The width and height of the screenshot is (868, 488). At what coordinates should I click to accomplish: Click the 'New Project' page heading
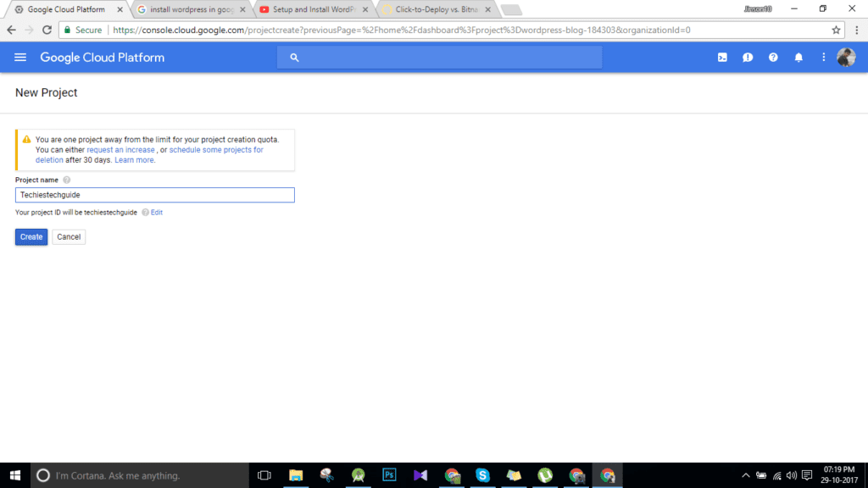point(46,93)
